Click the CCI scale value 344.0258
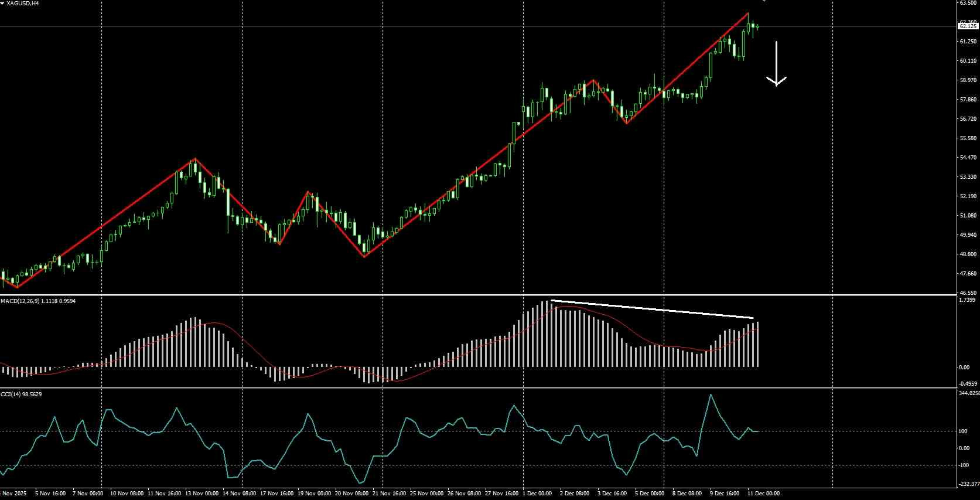This screenshot has height=500, width=980. tap(969, 393)
